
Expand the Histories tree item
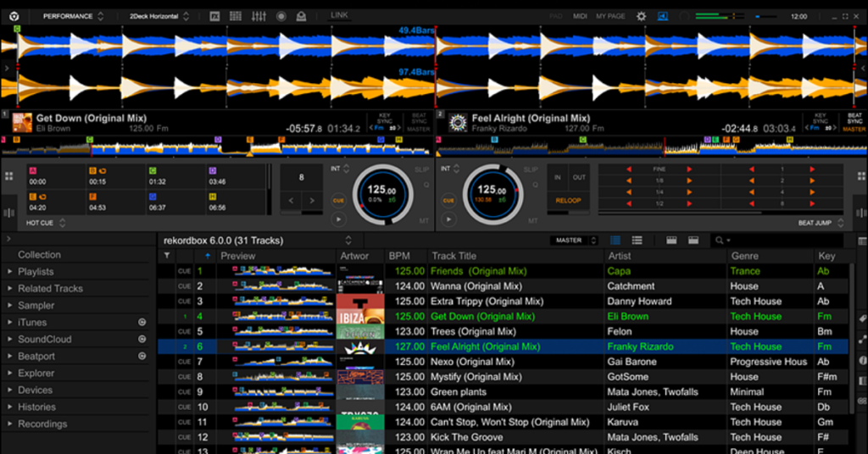pyautogui.click(x=10, y=407)
